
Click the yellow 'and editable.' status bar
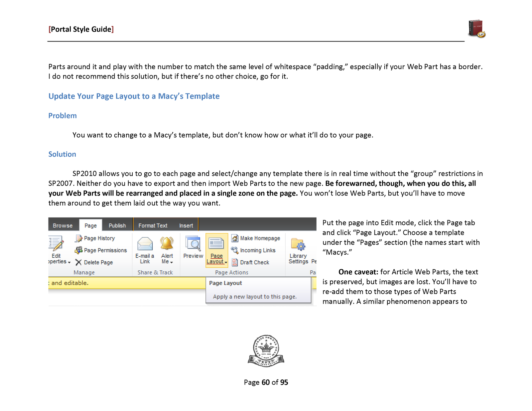click(127, 283)
